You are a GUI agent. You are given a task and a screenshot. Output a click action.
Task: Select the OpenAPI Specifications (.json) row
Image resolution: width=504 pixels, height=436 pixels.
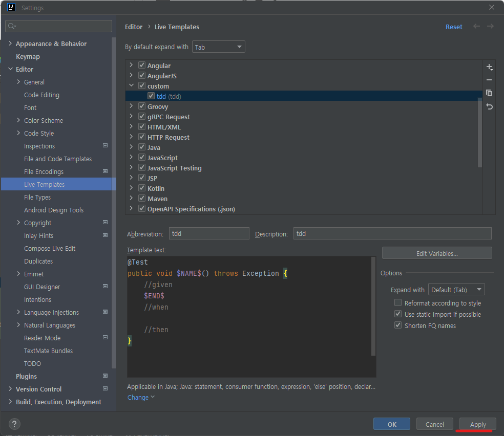[303, 209]
